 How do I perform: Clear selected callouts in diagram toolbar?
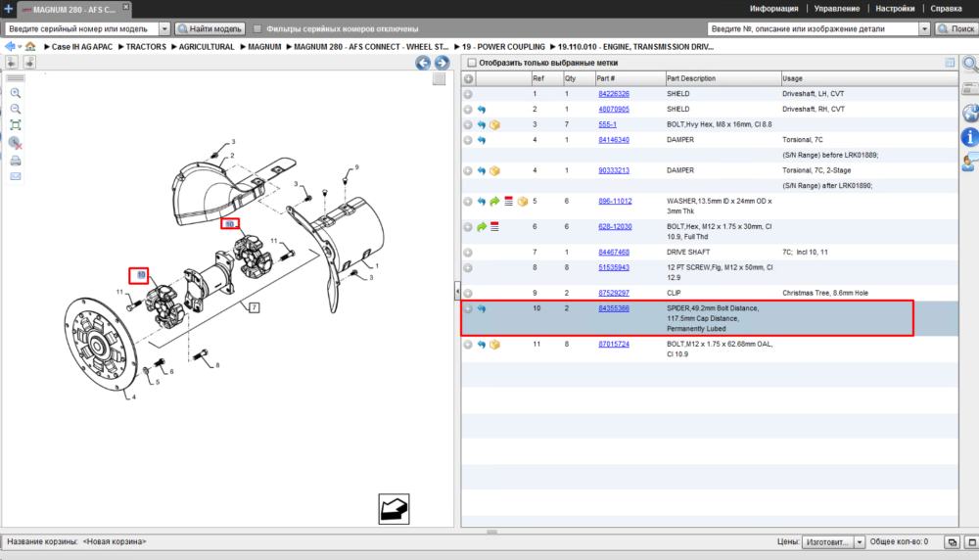click(x=16, y=144)
